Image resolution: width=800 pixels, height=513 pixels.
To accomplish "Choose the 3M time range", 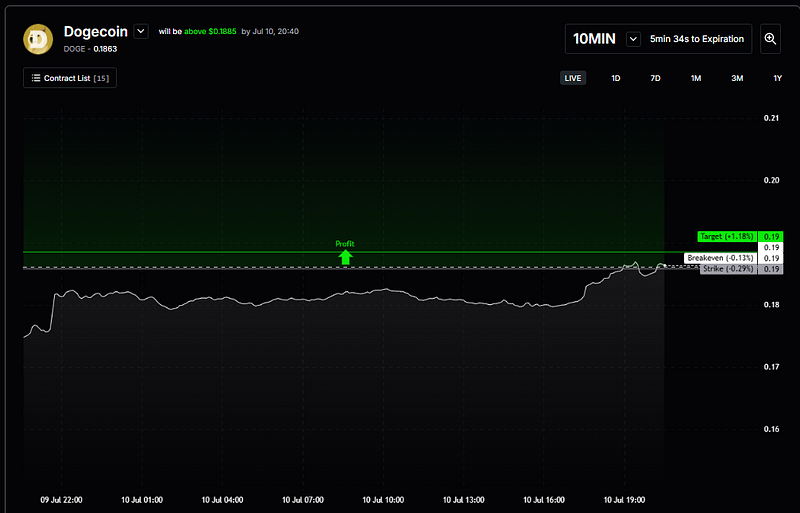I will 737,78.
